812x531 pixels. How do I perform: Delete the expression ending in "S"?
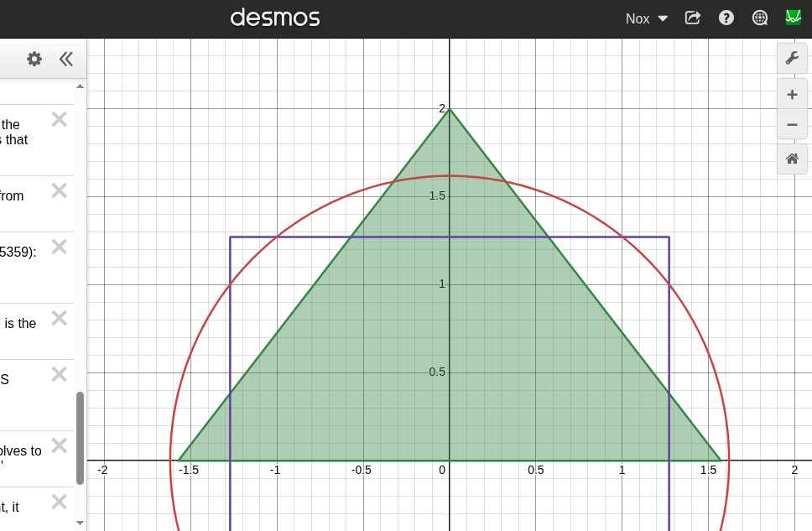pyautogui.click(x=60, y=374)
